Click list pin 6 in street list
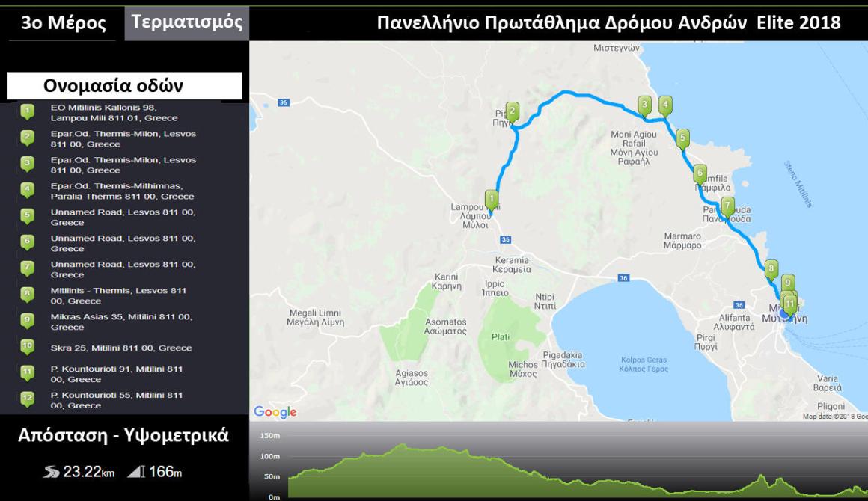Image resolution: width=868 pixels, height=501 pixels. click(x=27, y=242)
